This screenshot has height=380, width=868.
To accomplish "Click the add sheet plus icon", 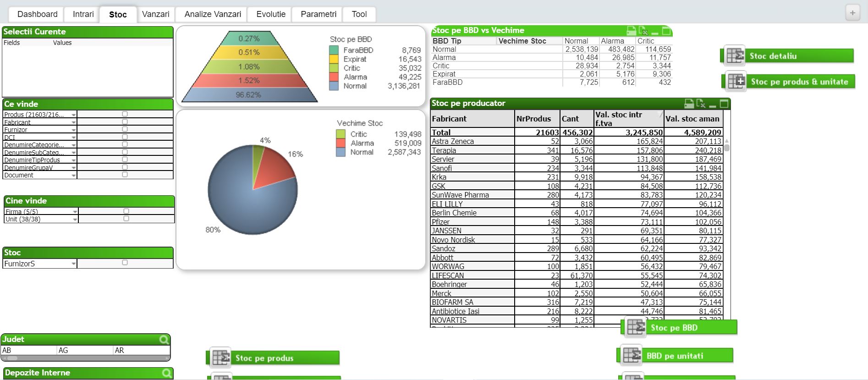I will coord(852,13).
